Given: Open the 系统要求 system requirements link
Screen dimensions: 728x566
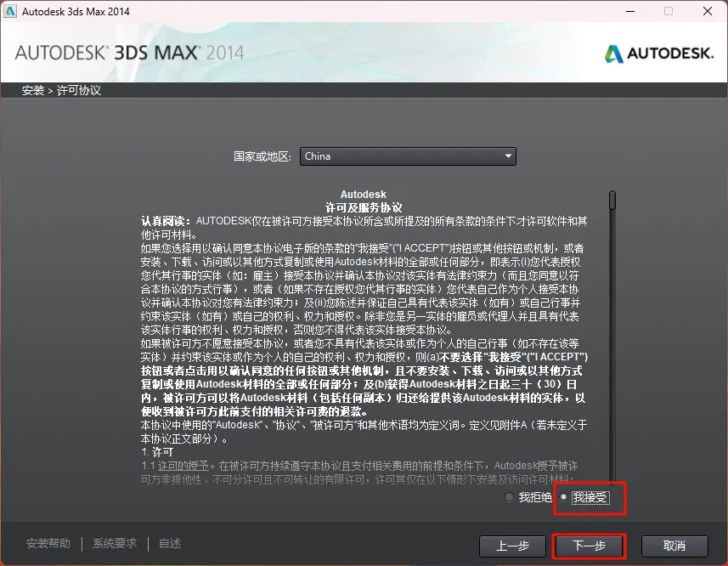Looking at the screenshot, I should [x=115, y=544].
